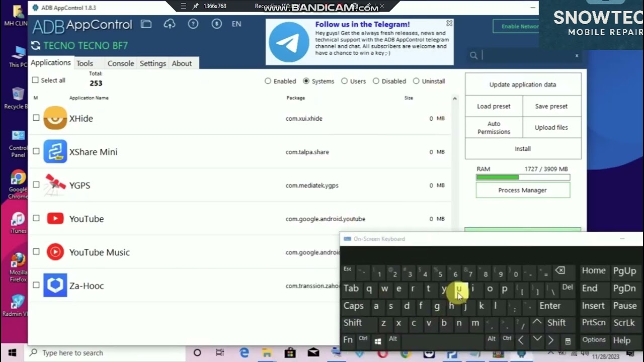This screenshot has width=644, height=362.
Task: Click the search magnifier icon
Action: [473, 55]
